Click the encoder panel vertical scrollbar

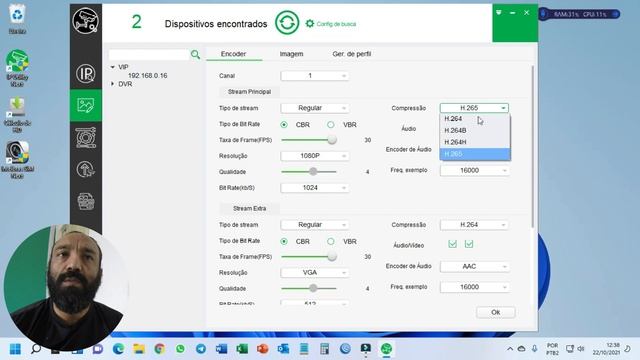click(x=532, y=147)
